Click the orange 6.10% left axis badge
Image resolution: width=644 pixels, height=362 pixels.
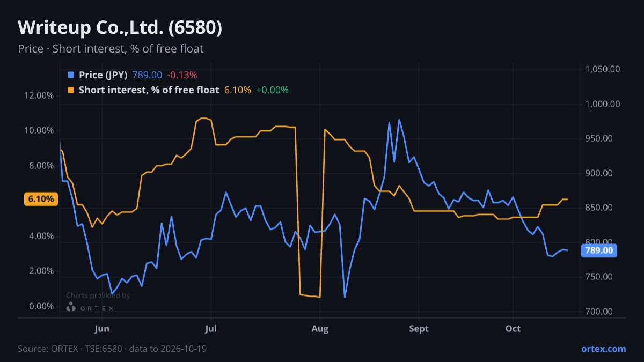[41, 199]
